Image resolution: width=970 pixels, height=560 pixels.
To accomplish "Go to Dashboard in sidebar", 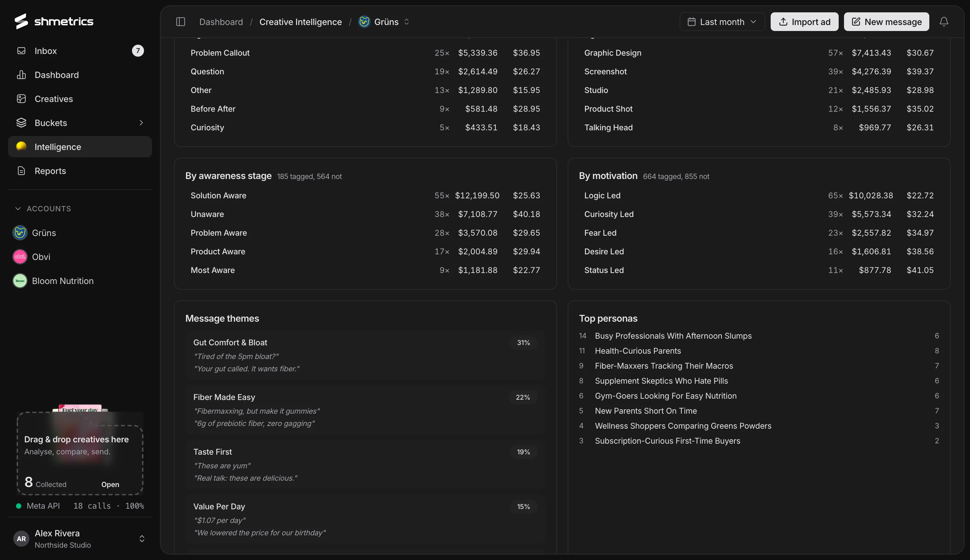I will tap(80, 75).
